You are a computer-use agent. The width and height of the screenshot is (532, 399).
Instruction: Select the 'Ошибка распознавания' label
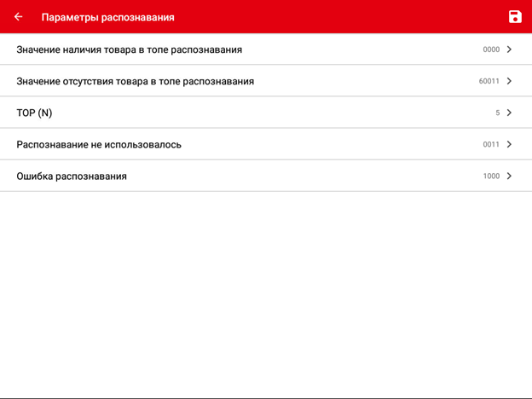(72, 176)
